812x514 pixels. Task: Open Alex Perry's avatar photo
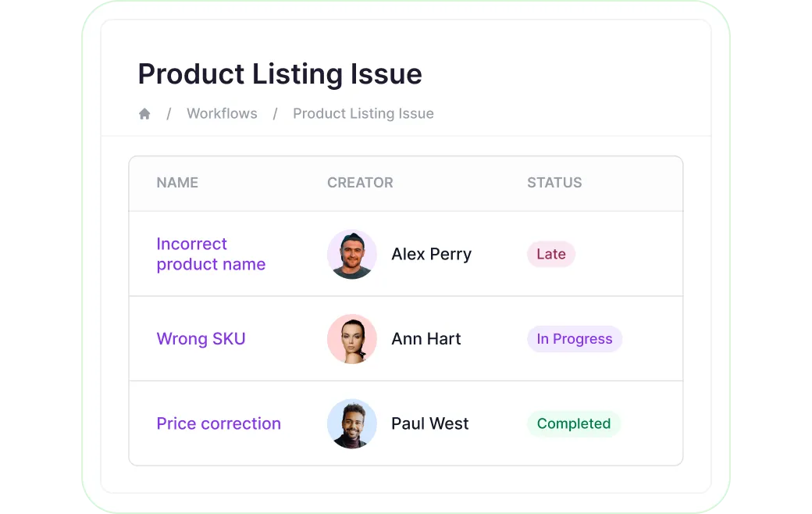352,255
